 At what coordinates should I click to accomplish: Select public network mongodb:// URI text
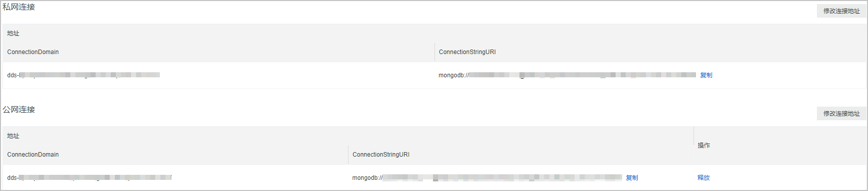click(487, 178)
